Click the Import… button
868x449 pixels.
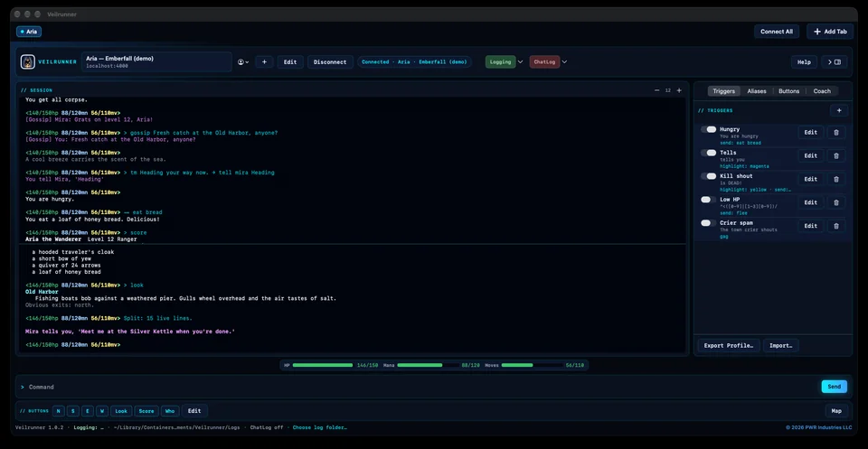click(780, 346)
